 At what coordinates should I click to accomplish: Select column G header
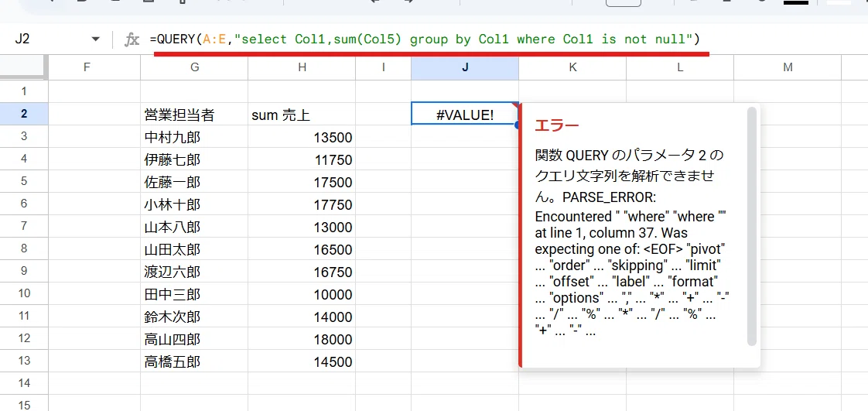tap(193, 67)
